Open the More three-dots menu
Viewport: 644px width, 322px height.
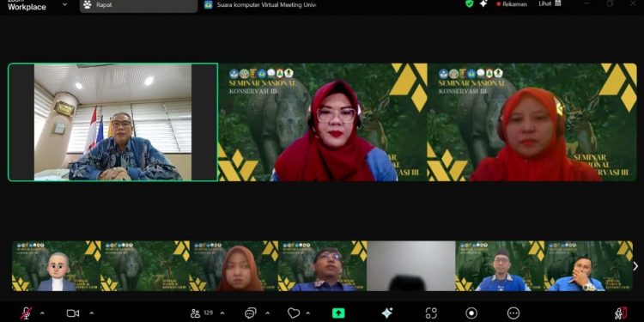tap(513, 313)
